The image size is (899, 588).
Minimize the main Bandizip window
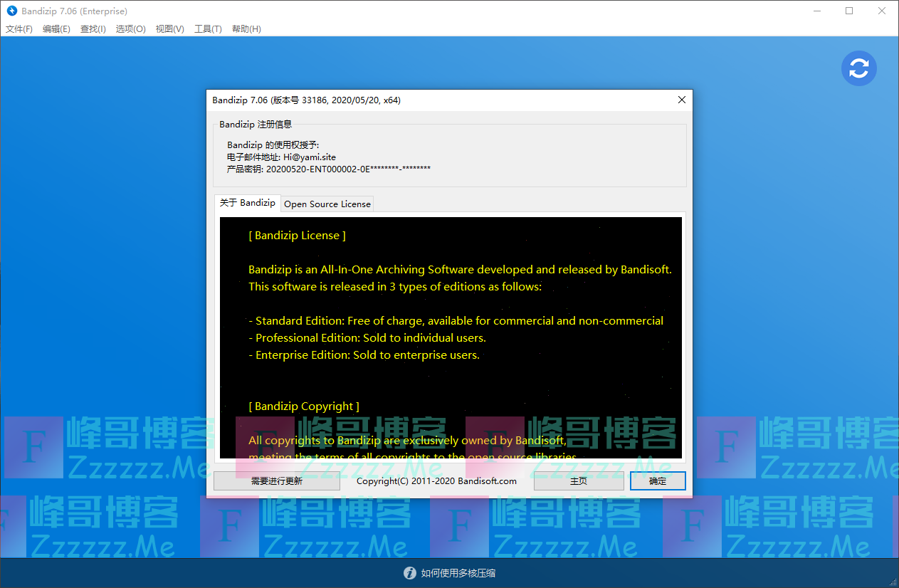coord(816,11)
